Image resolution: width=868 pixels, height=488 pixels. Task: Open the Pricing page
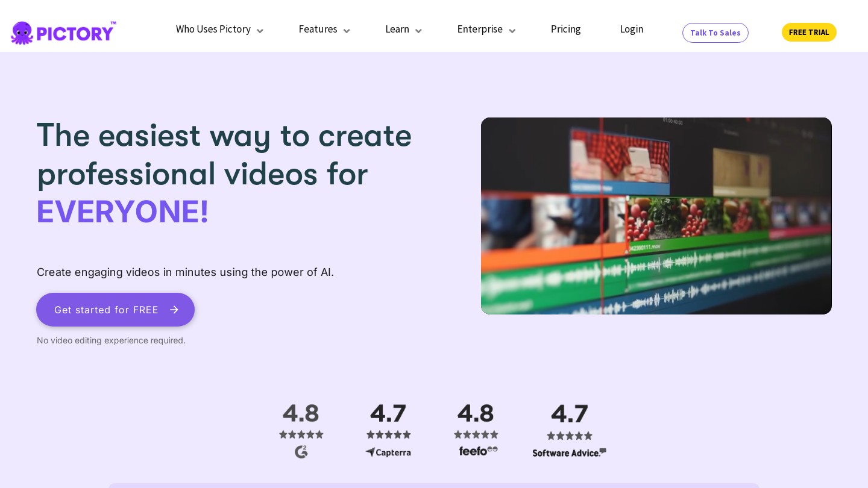pyautogui.click(x=565, y=30)
